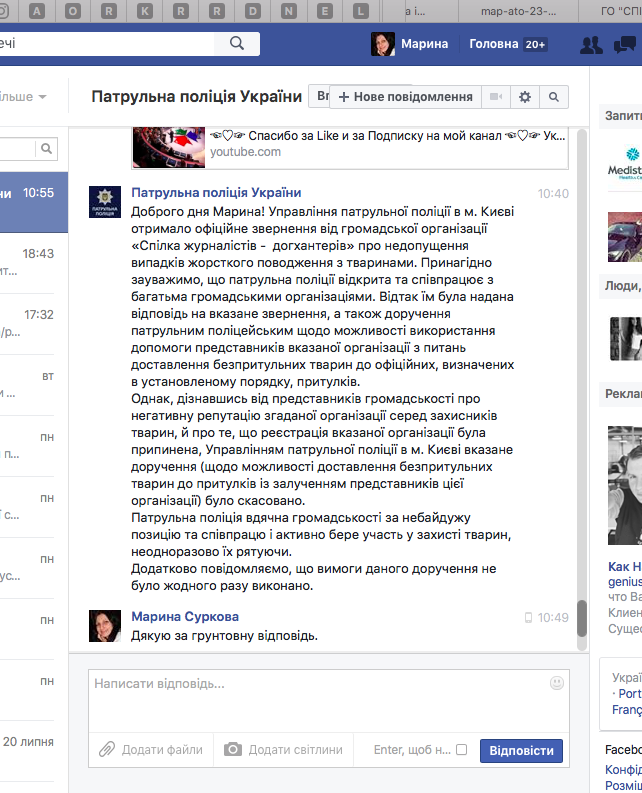Screen dimensions: 642x793
Task: Open youtube.com link preview
Action: [245, 152]
